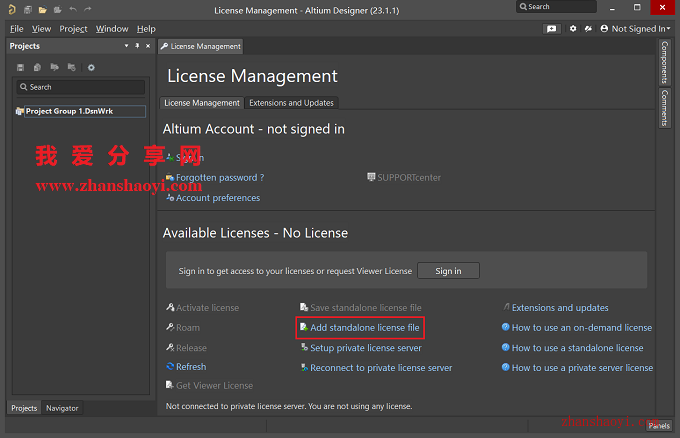Screen dimensions: 680x438
Task: Click the Release license item
Action: pyautogui.click(x=186, y=348)
